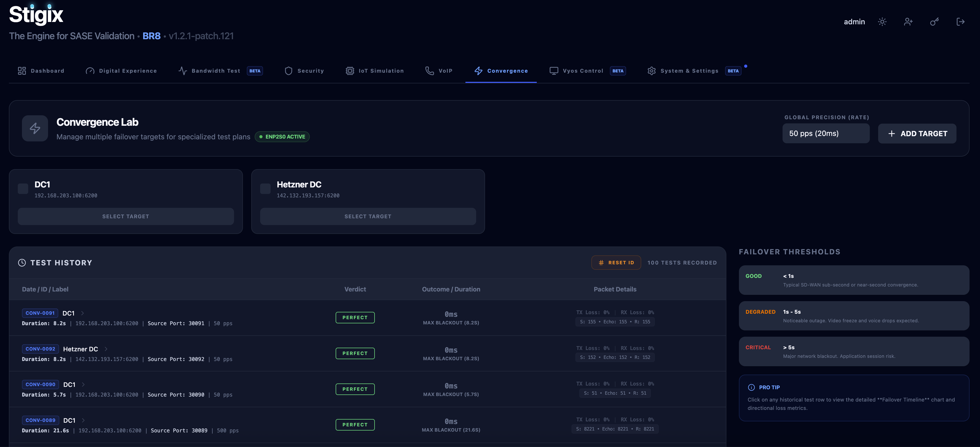Click the PERFECT verdict for CONV-0089

point(355,425)
